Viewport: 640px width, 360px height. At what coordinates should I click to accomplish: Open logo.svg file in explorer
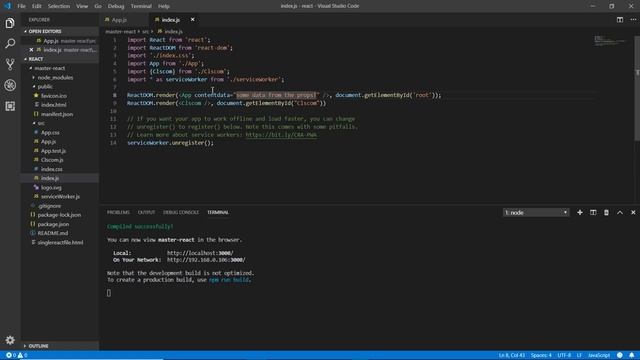pyautogui.click(x=51, y=187)
